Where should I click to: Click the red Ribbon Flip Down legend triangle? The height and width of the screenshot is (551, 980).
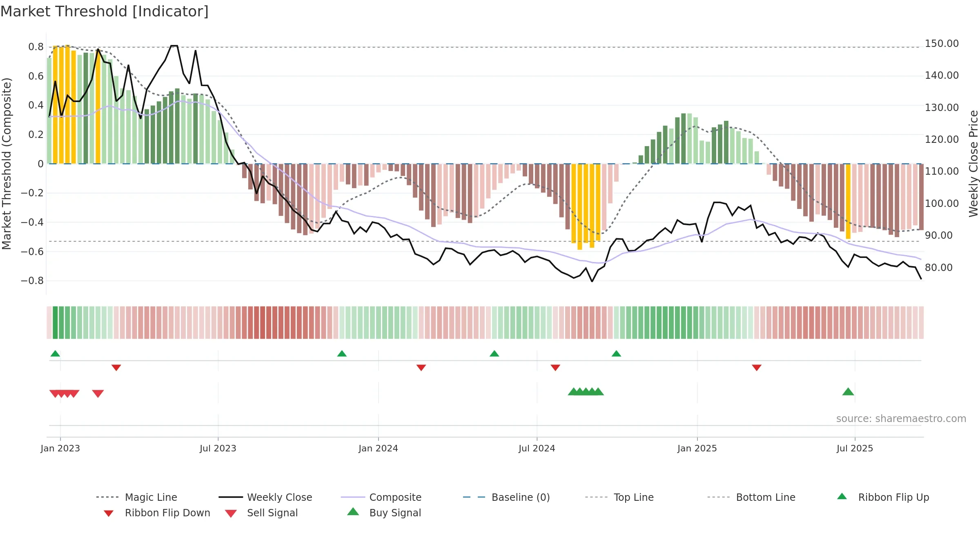108,513
